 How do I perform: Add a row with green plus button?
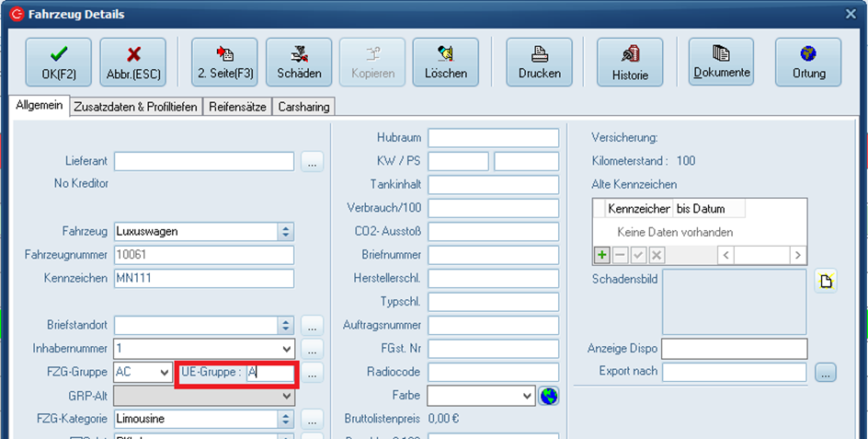(601, 255)
